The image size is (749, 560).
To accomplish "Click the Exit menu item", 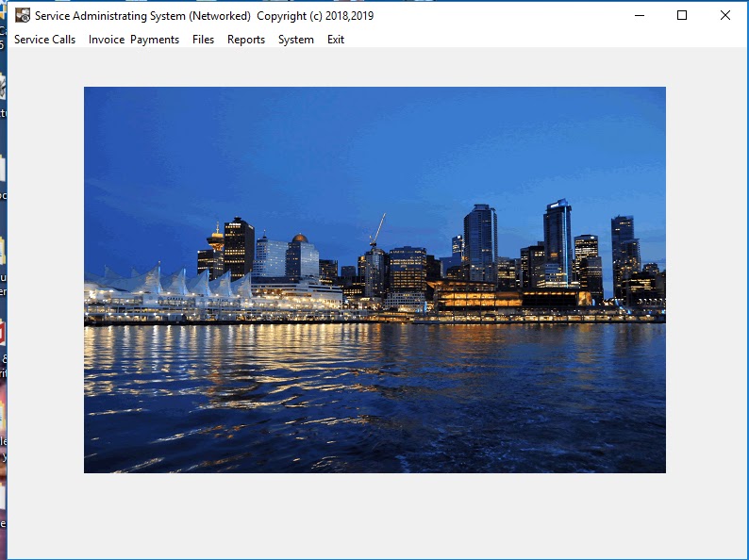I will pyautogui.click(x=335, y=40).
